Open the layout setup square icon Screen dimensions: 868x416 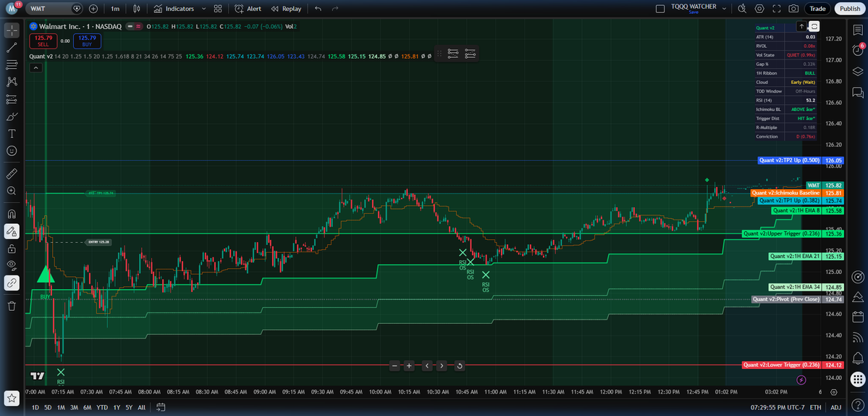click(660, 9)
